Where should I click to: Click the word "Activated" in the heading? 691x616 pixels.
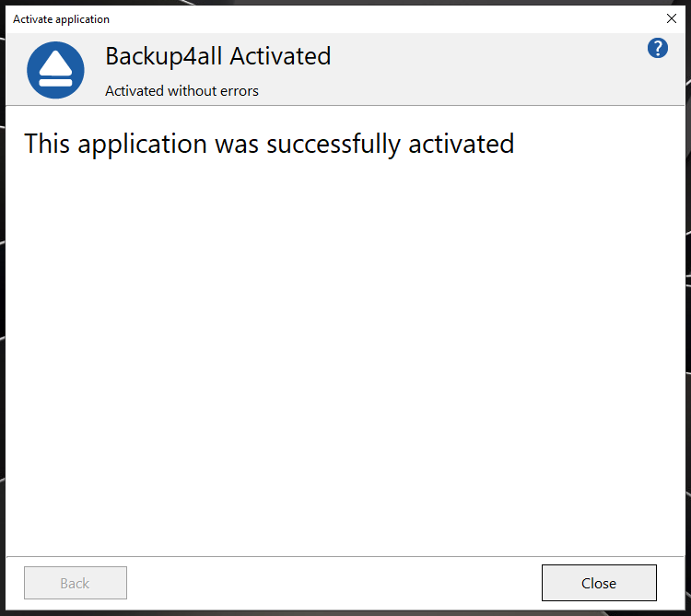click(x=280, y=56)
